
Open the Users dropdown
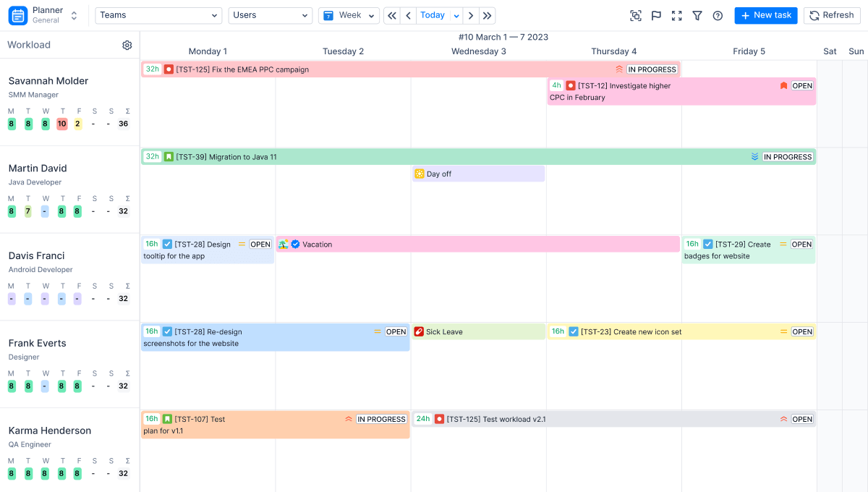pyautogui.click(x=270, y=14)
